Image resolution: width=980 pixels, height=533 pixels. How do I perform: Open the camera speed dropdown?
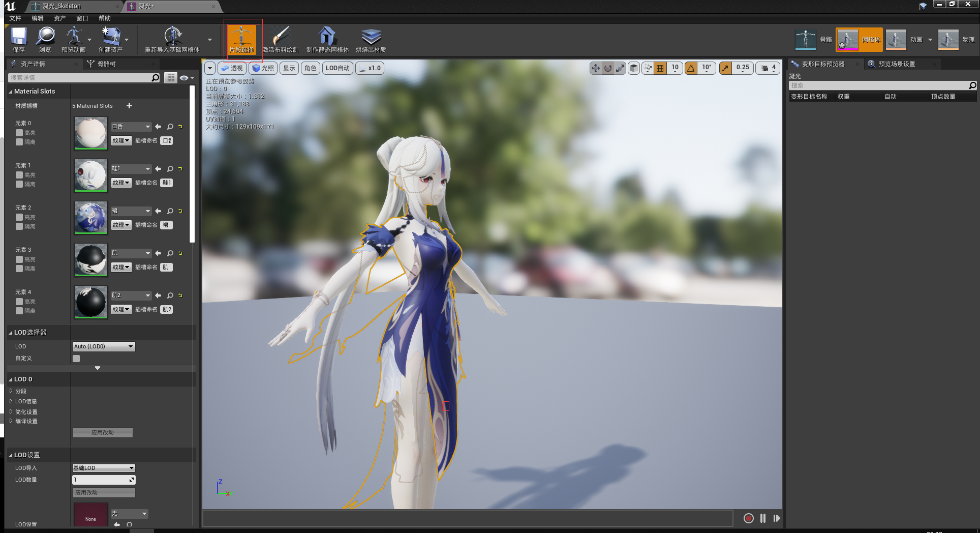pos(767,68)
